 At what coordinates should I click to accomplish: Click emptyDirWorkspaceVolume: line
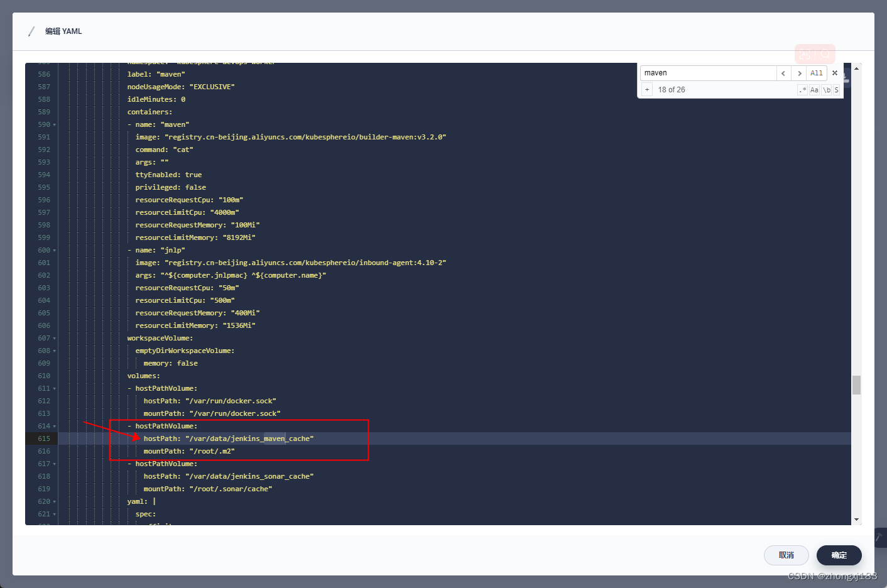pyautogui.click(x=185, y=351)
